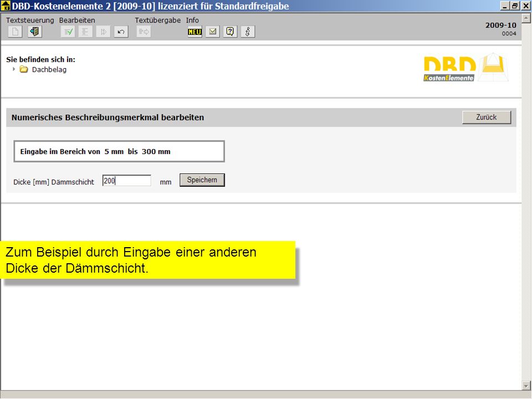Minimize the DBD-Kostenelemente window
Image resolution: width=532 pixels, height=399 pixels.
(505, 6)
